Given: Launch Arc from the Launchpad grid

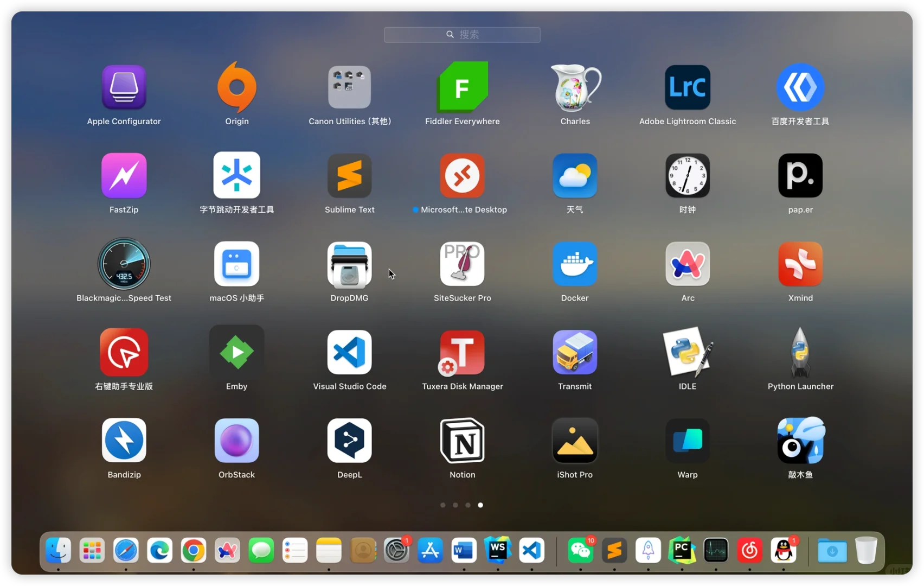Looking at the screenshot, I should (688, 264).
